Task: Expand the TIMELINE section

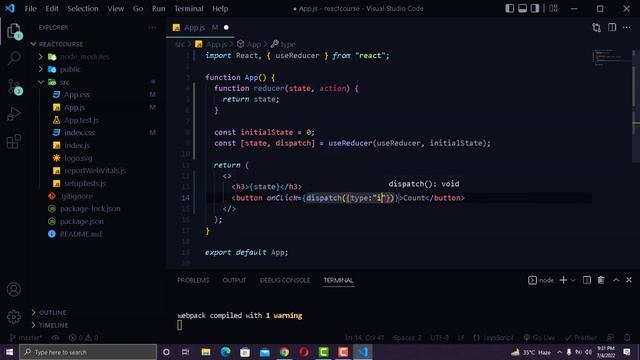Action: click(53, 325)
